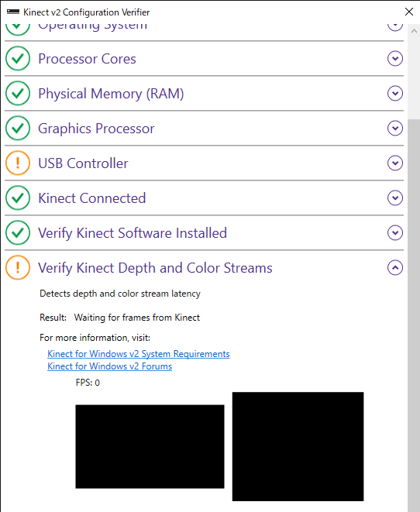Expand the Processor Cores section
Viewport: 420px width, 512px height.
click(395, 58)
